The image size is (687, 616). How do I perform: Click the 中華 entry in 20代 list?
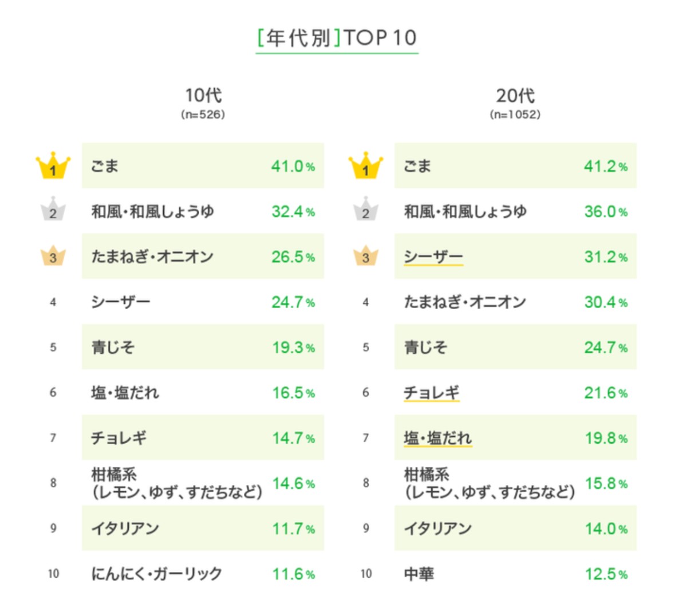(x=419, y=574)
